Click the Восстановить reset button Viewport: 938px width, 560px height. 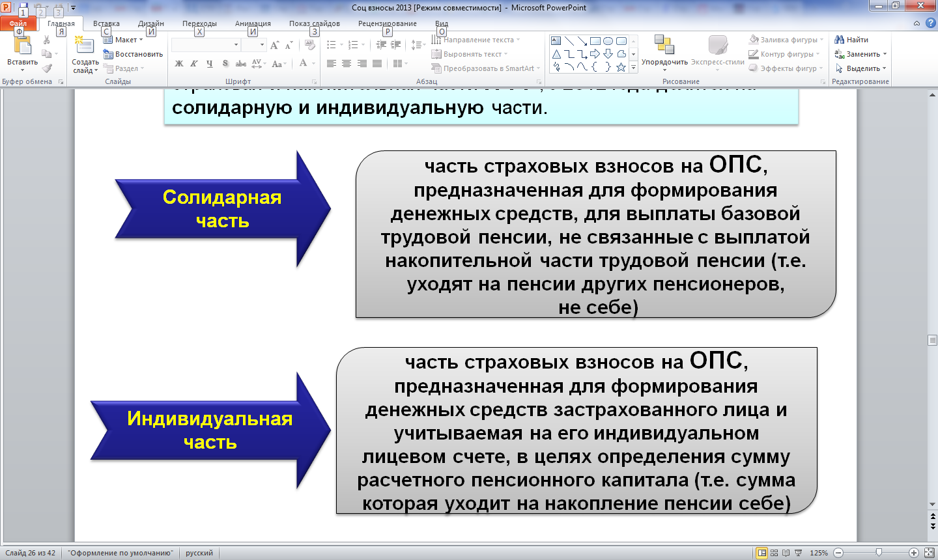pyautogui.click(x=133, y=54)
